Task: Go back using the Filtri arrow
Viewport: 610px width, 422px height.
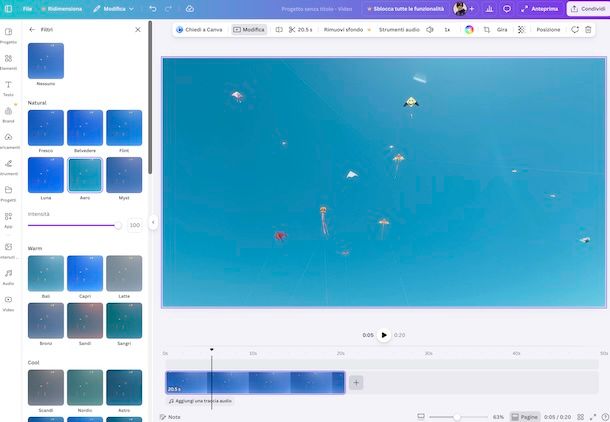Action: (x=32, y=30)
